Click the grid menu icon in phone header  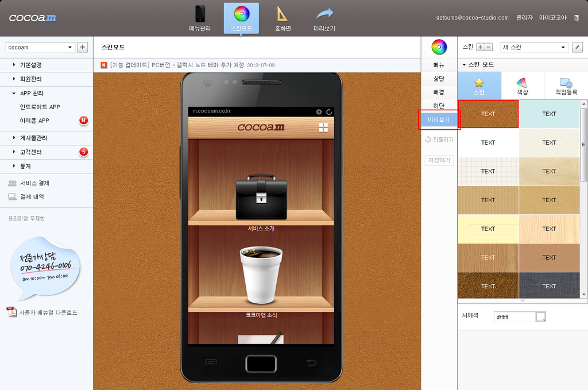pyautogui.click(x=323, y=128)
